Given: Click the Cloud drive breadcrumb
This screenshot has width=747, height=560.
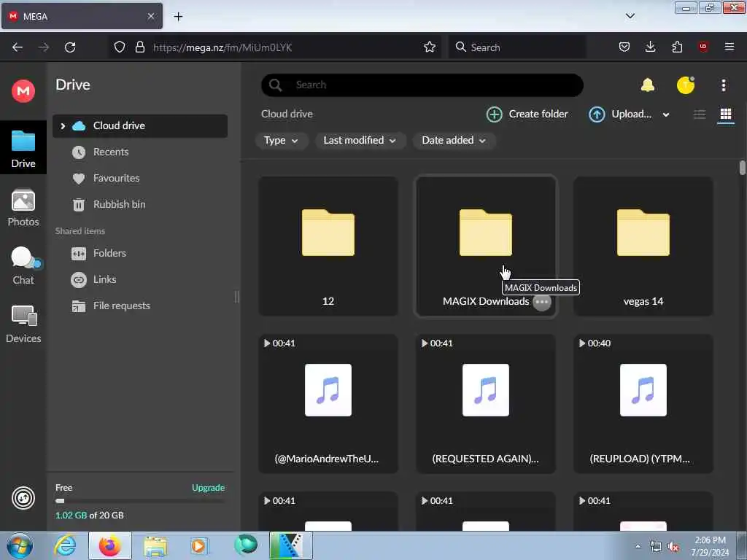Looking at the screenshot, I should (x=287, y=114).
